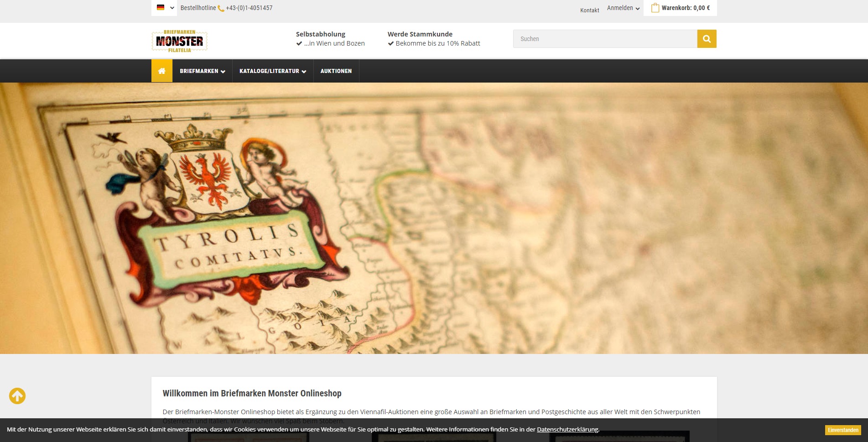This screenshot has width=868, height=442.
Task: Open the AUKTIONEN menu item
Action: click(x=336, y=71)
